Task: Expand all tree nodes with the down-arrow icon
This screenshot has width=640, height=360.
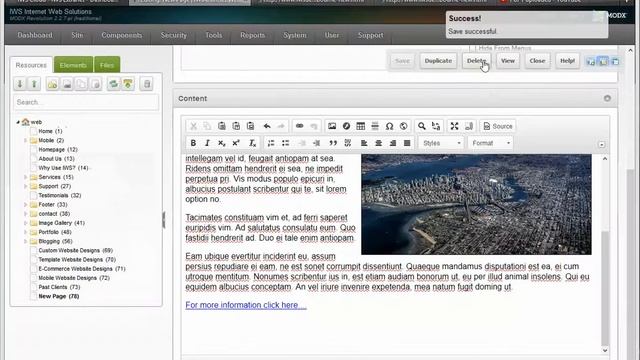Action: (x=20, y=84)
